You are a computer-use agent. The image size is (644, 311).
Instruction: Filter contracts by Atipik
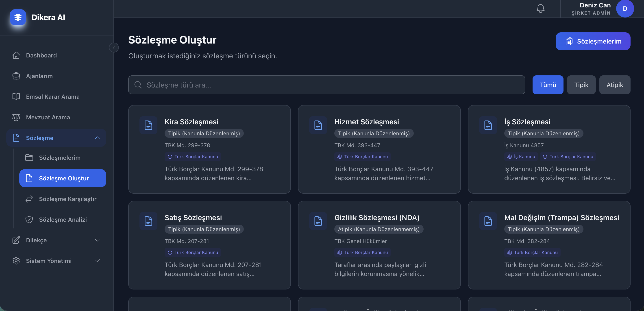(614, 85)
